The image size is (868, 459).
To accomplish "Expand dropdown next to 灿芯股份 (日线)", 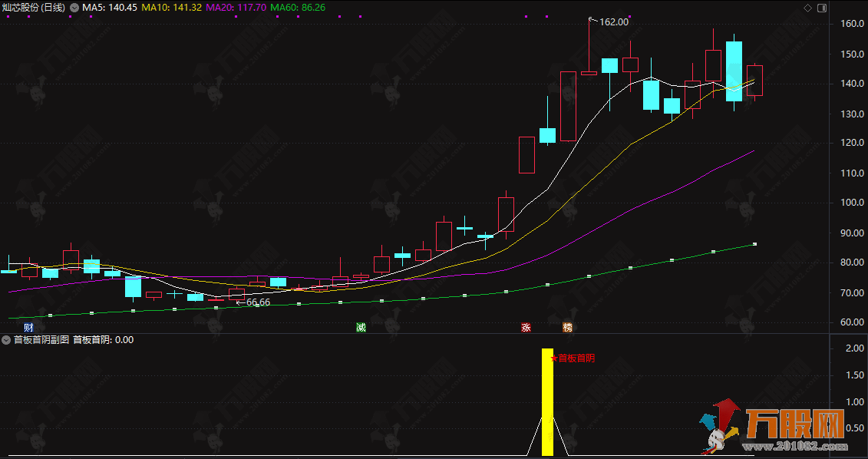I will (74, 8).
